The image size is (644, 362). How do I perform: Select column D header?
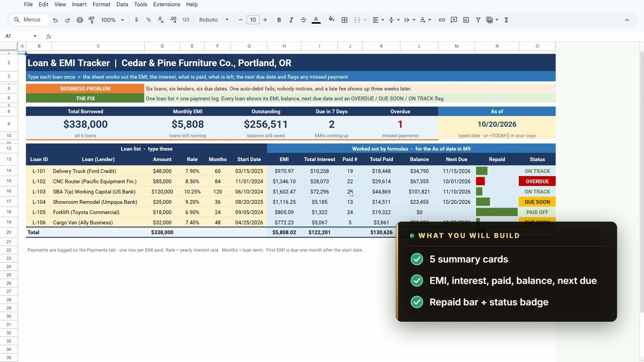[x=162, y=46]
